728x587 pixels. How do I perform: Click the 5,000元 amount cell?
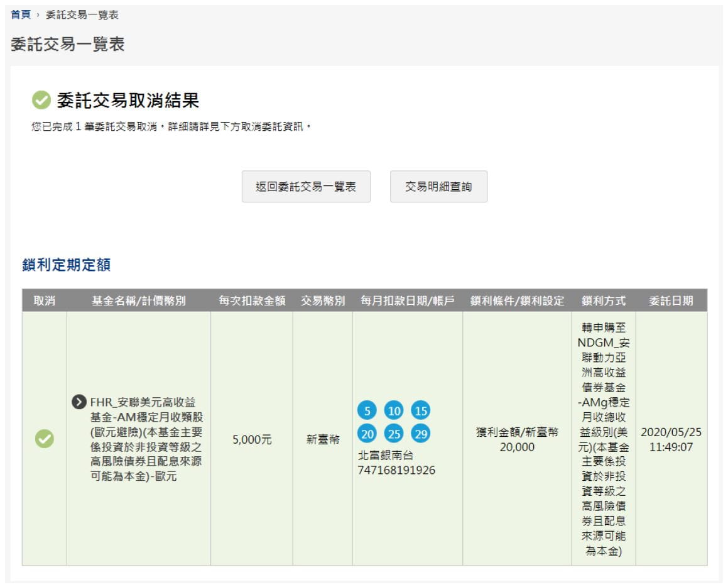(252, 439)
